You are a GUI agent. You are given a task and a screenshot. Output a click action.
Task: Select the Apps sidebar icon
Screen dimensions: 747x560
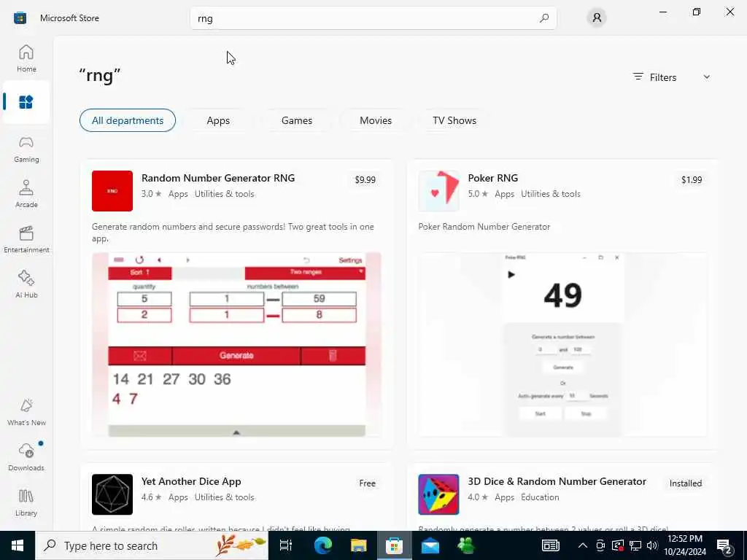pyautogui.click(x=26, y=102)
